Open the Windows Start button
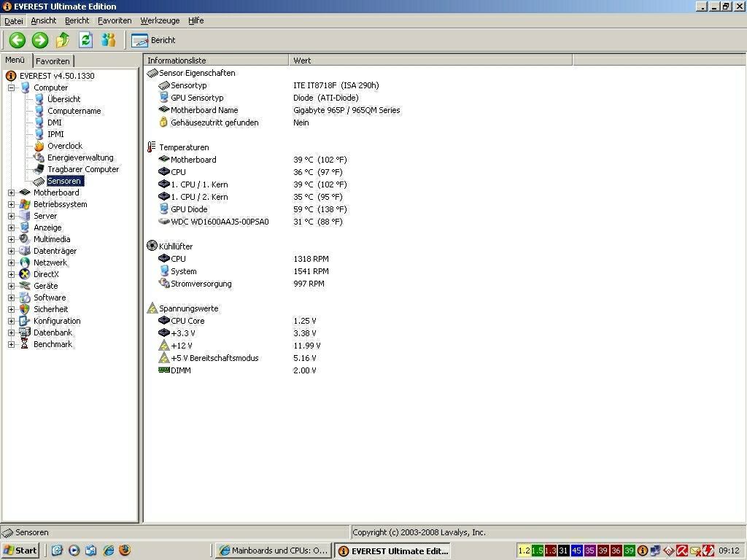Image resolution: width=747 pixels, height=560 pixels. pos(20,551)
